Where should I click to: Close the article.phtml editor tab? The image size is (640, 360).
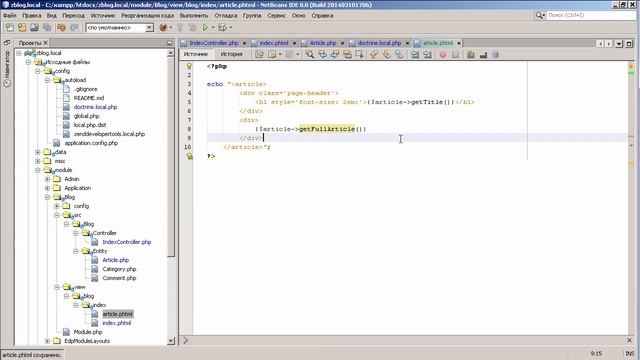[x=459, y=43]
